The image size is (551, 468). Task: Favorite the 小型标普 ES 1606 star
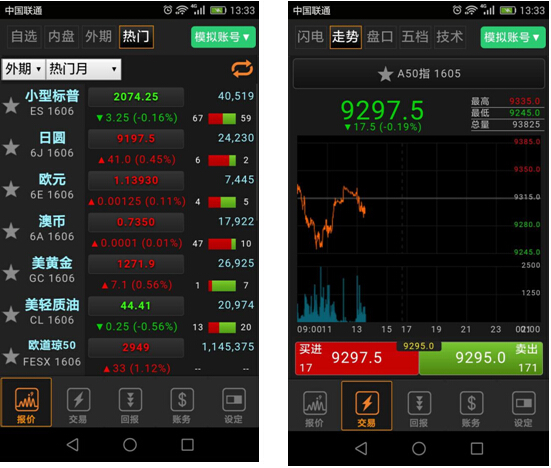tap(11, 105)
